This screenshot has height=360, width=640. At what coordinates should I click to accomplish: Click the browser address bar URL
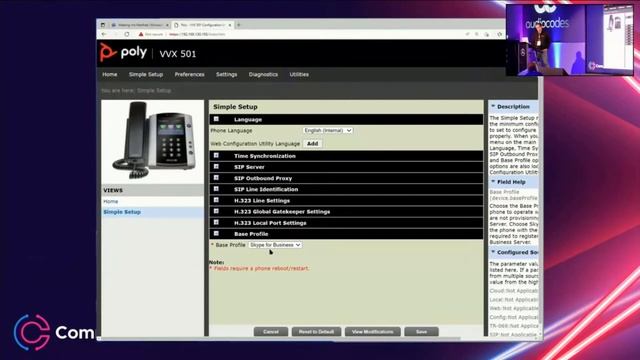pyautogui.click(x=197, y=34)
